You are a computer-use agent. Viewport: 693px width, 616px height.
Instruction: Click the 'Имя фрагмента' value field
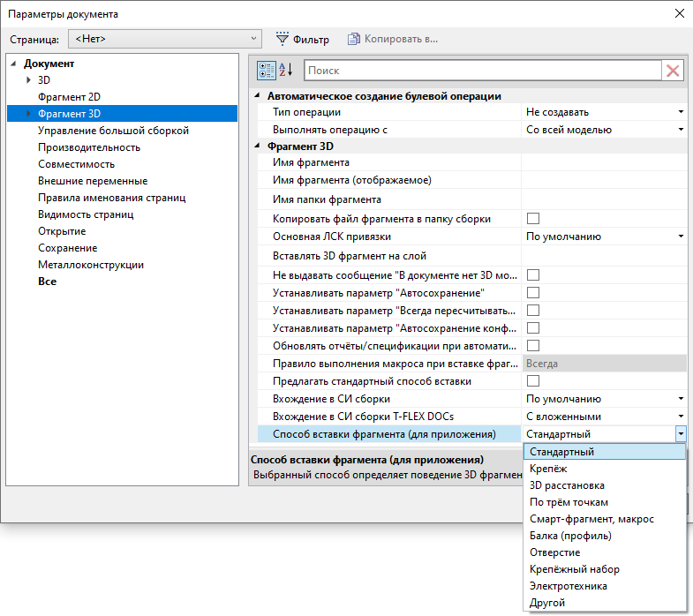[603, 162]
